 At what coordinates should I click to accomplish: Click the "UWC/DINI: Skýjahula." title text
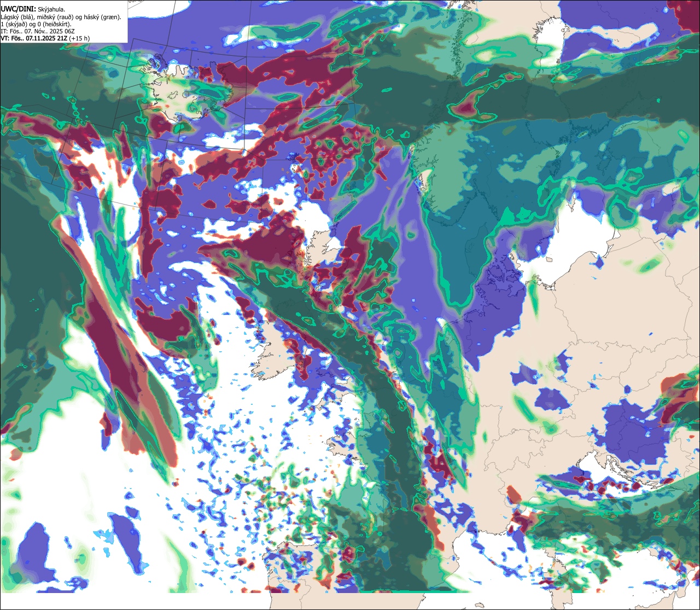click(x=33, y=9)
